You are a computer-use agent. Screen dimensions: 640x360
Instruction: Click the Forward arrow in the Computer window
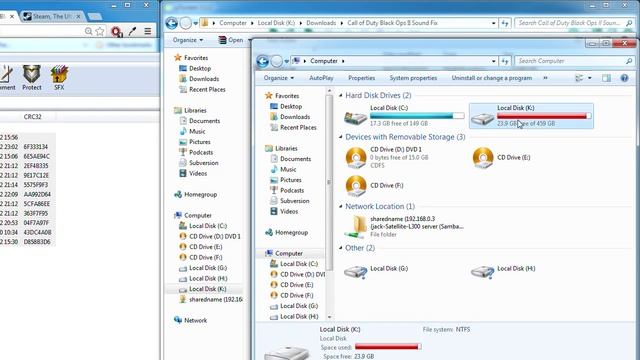pyautogui.click(x=277, y=61)
